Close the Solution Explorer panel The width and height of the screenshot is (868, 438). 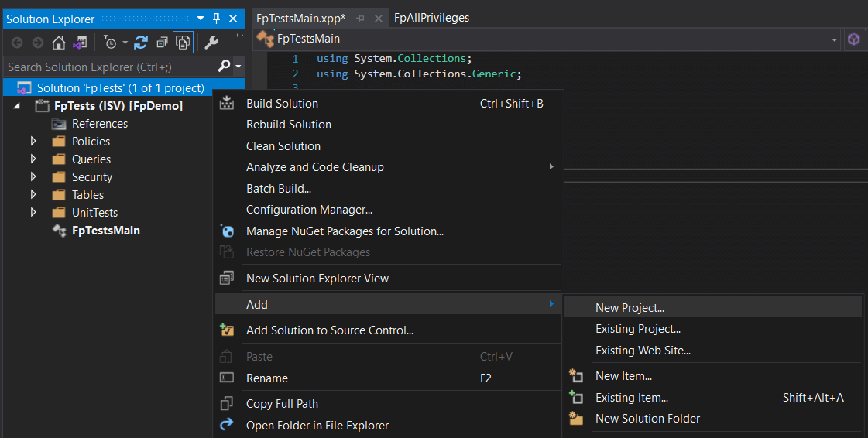pyautogui.click(x=234, y=19)
